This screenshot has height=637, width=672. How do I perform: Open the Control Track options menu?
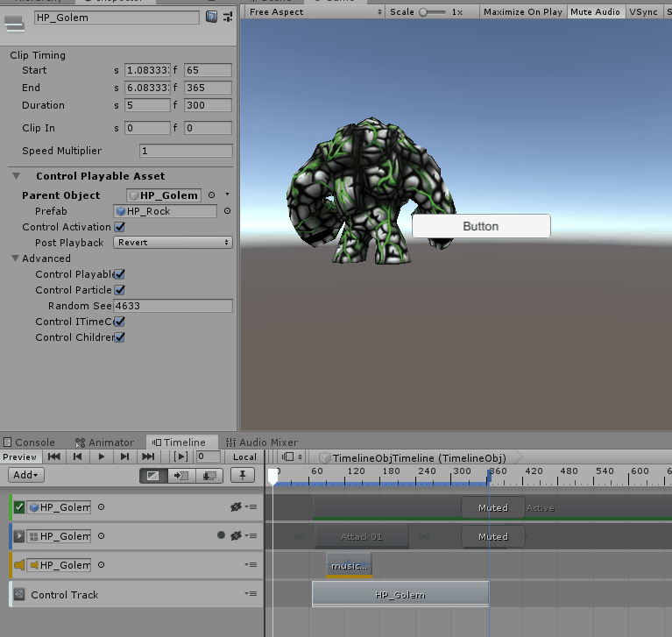(251, 594)
